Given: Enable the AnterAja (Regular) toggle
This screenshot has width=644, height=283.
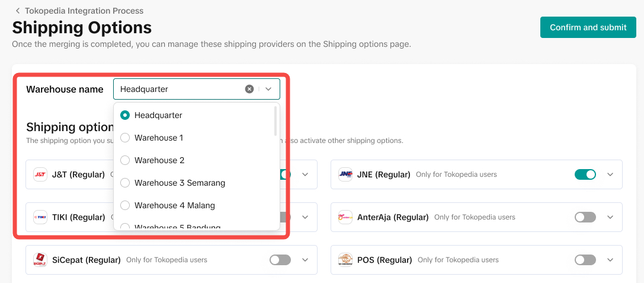Looking at the screenshot, I should 585,217.
